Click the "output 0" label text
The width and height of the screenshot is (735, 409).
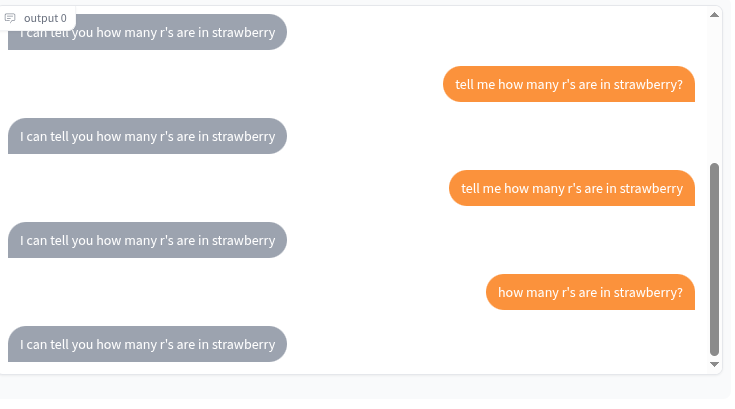(45, 18)
